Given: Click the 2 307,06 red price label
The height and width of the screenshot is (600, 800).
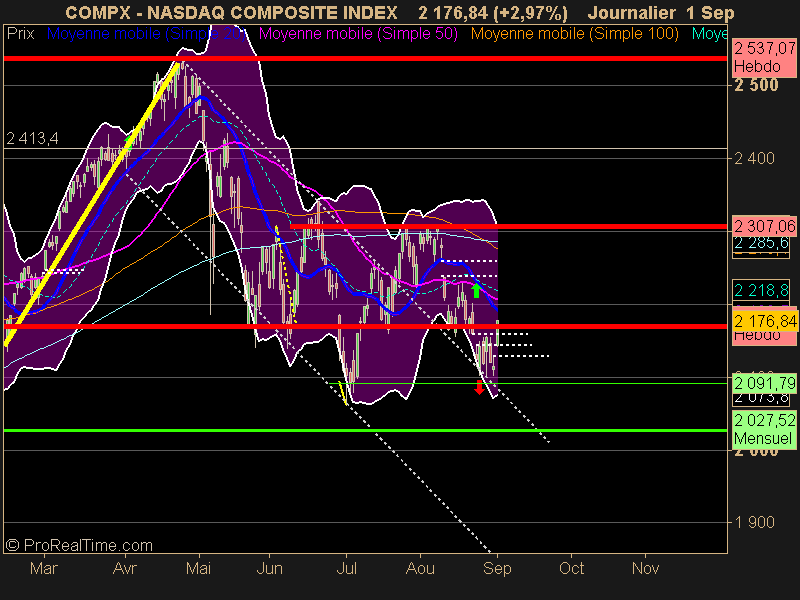Looking at the screenshot, I should [764, 226].
